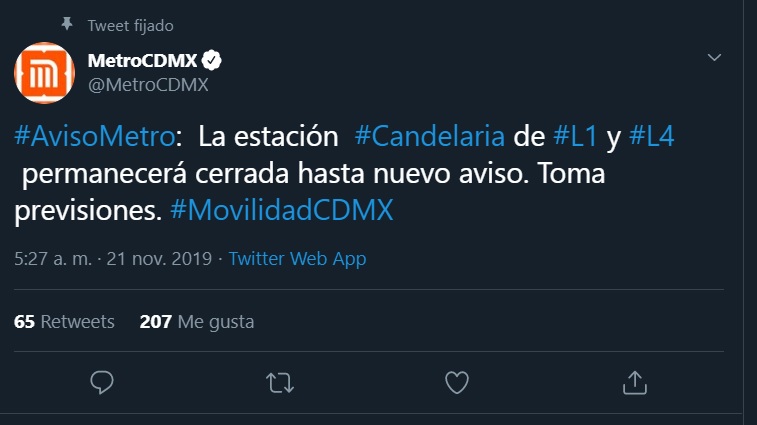The width and height of the screenshot is (757, 425).
Task: View the 65 Retweets list
Action: click(x=64, y=322)
